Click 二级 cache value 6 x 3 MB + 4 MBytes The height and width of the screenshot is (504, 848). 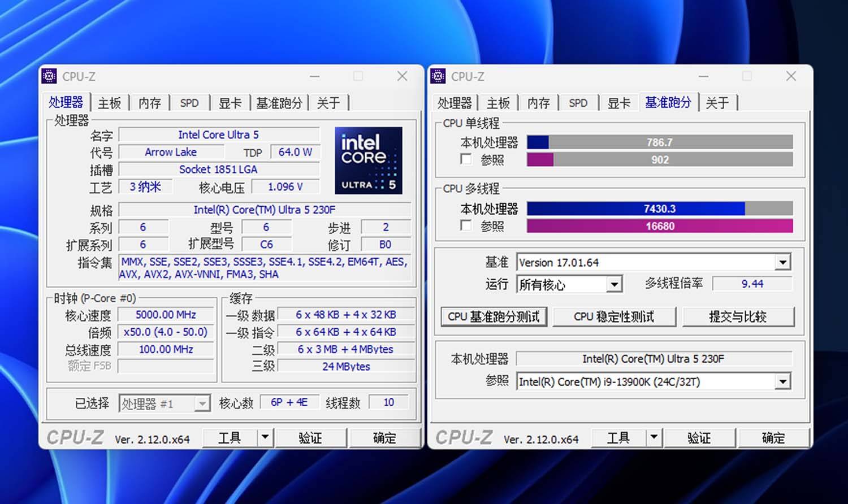[x=346, y=349]
